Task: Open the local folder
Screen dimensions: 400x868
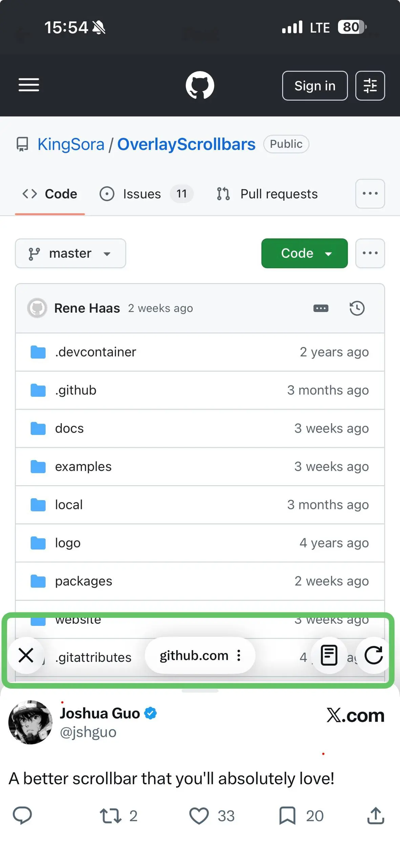Action: (69, 505)
